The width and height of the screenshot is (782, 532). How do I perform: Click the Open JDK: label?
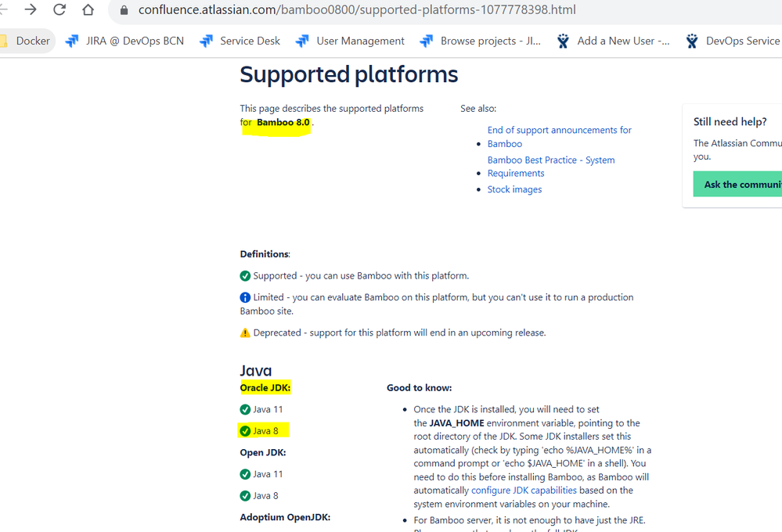tap(263, 452)
